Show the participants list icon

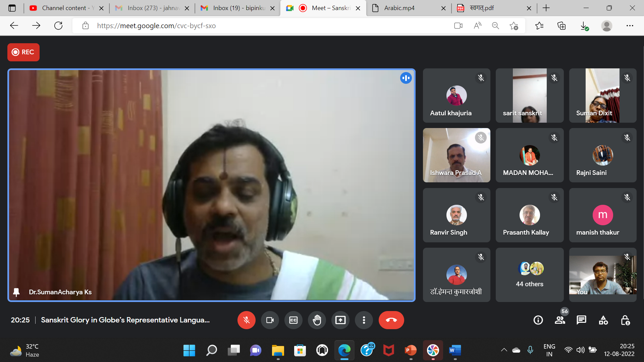(x=560, y=320)
